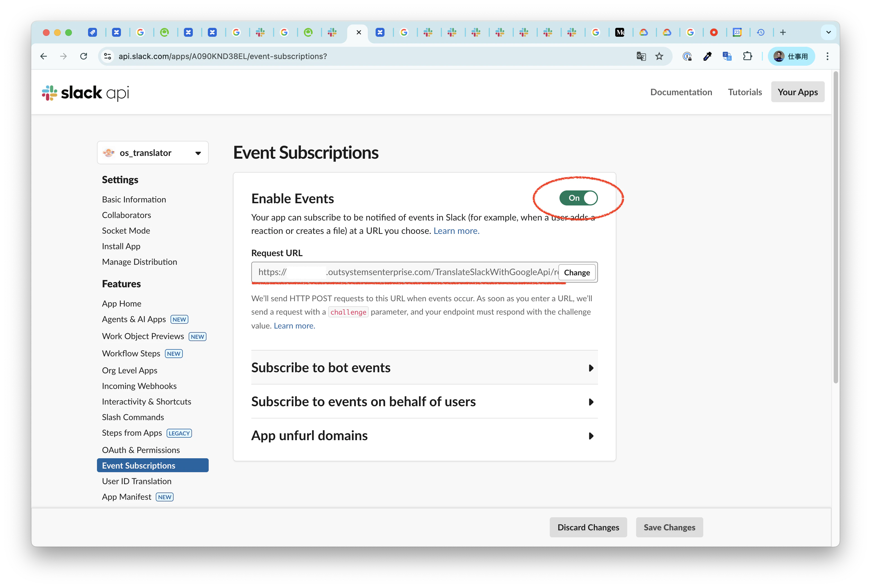Viewport: 871px width, 588px height.
Task: Open the os_translator app selector dropdown
Action: pyautogui.click(x=152, y=153)
